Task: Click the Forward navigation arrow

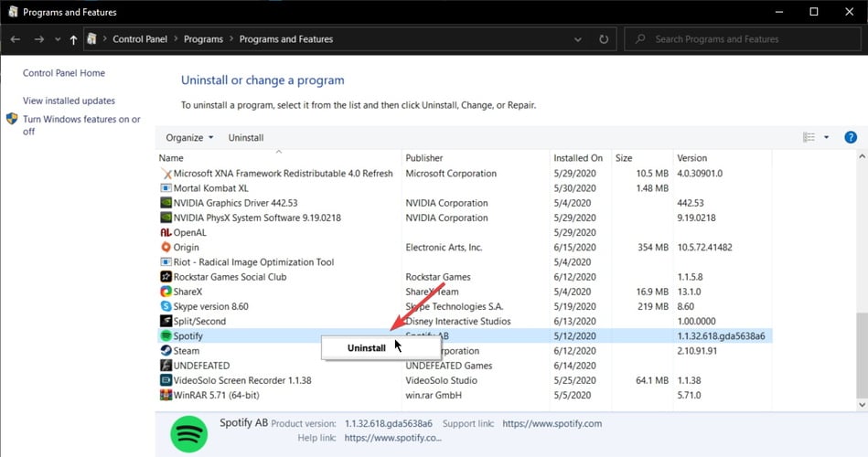Action: coord(38,39)
